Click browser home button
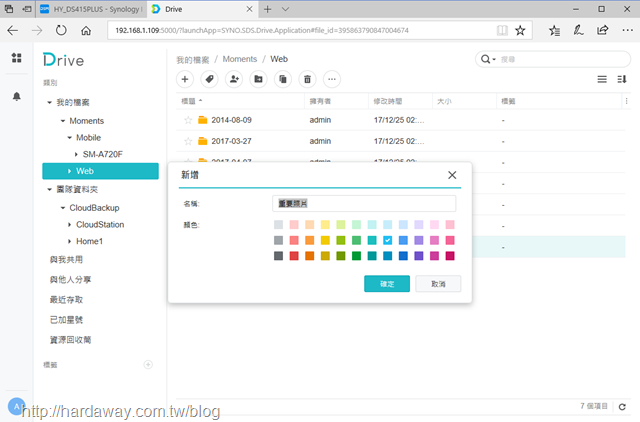This screenshot has width=640, height=422. click(x=86, y=30)
